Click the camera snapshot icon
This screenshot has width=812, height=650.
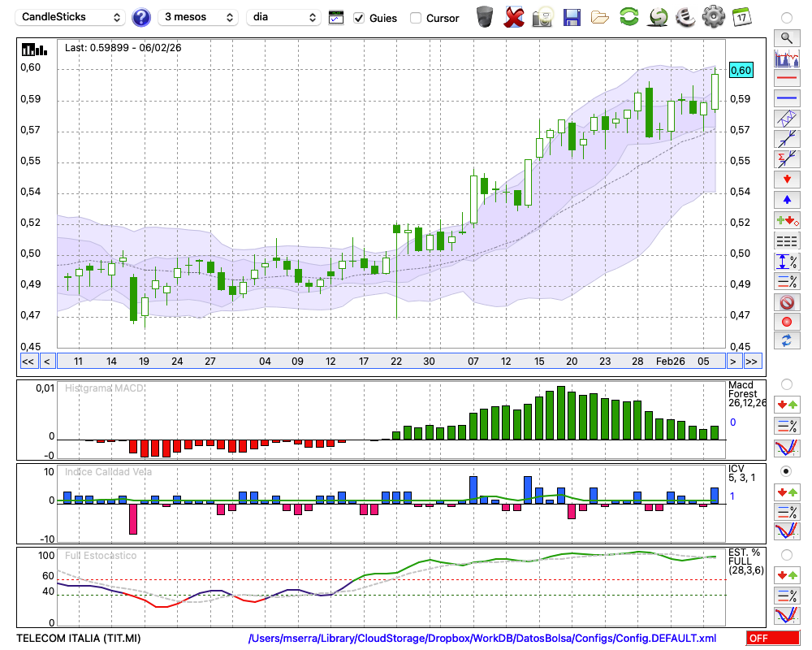[x=542, y=17]
